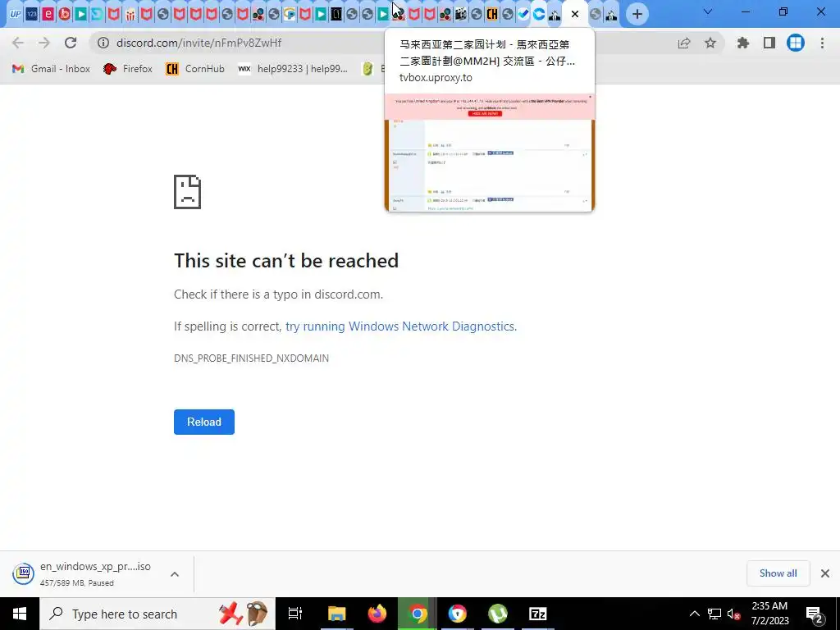
Task: Open Gmail - Inbox bookmark
Action: 52,69
